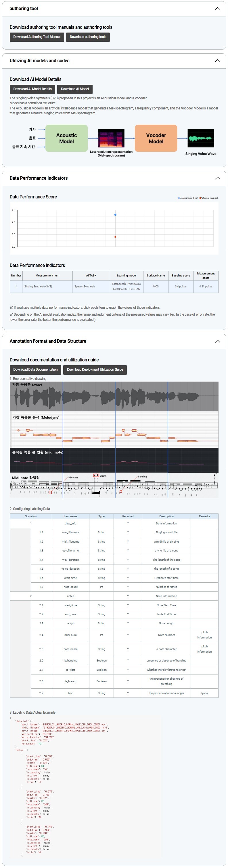
Task: Click the red reference value point on chart
Action: [115, 237]
